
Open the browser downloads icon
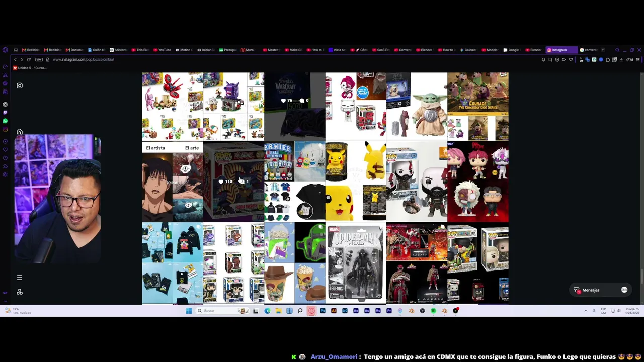(x=621, y=59)
